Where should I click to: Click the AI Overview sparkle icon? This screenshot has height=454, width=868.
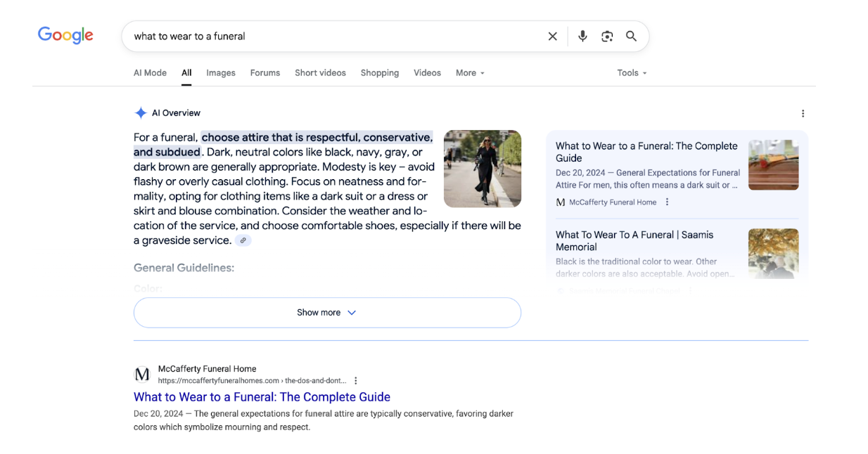pos(141,113)
